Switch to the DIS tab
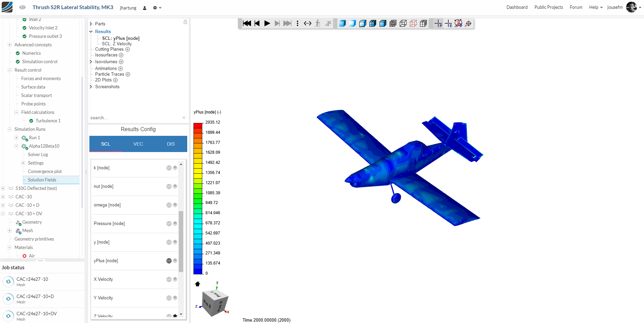The width and height of the screenshot is (644, 323). [x=171, y=144]
